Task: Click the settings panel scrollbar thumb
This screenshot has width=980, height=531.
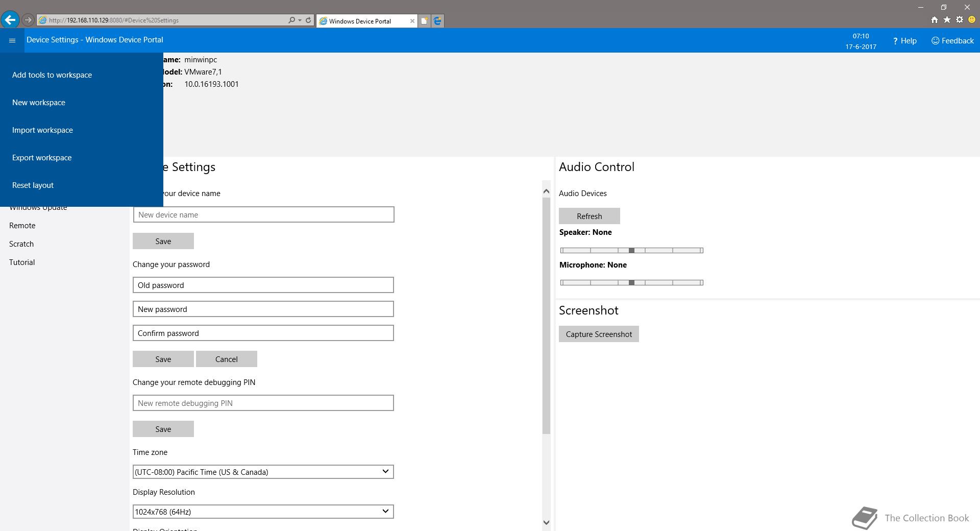Action: [x=546, y=316]
